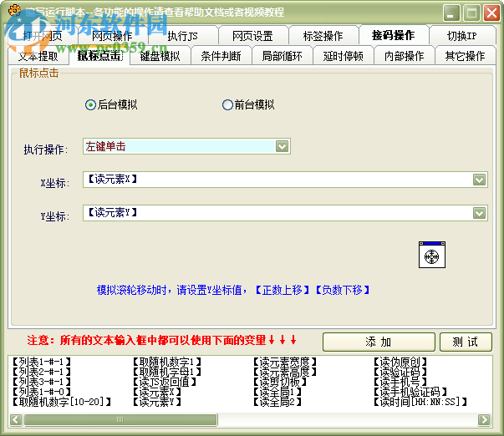Click the crosshair target picker icon
Screen dimensions: 504x436
tap(431, 255)
